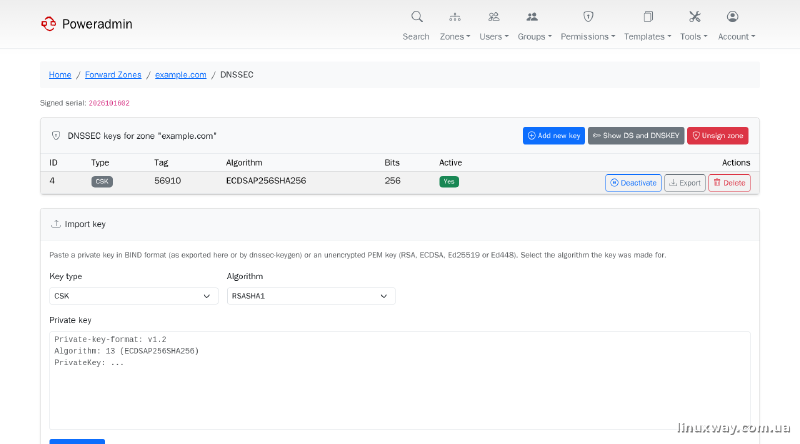Click Show DS and DNSKEY button
Screen dimensions: 800x444
pyautogui.click(x=636, y=136)
